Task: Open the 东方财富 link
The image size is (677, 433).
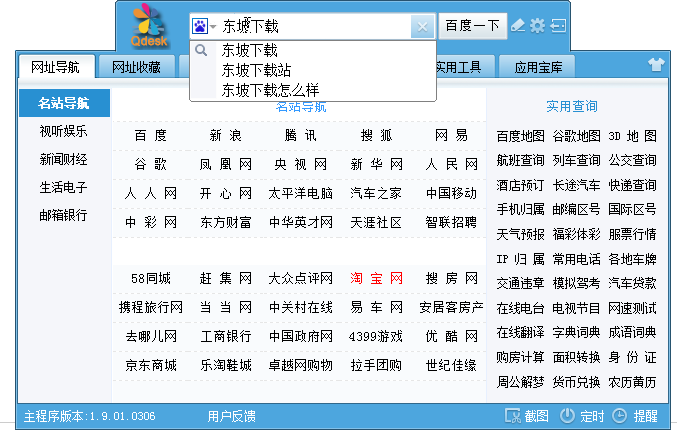Action: pyautogui.click(x=225, y=222)
